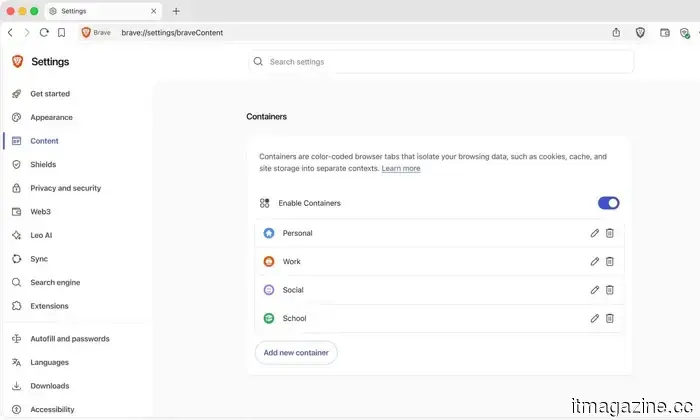This screenshot has height=420, width=700.
Task: Open Shields settings section
Action: click(43, 165)
